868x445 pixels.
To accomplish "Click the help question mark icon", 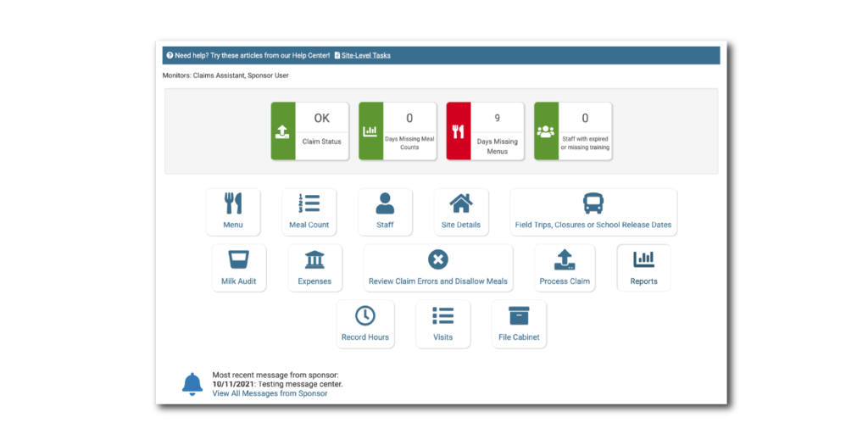I will [x=170, y=55].
